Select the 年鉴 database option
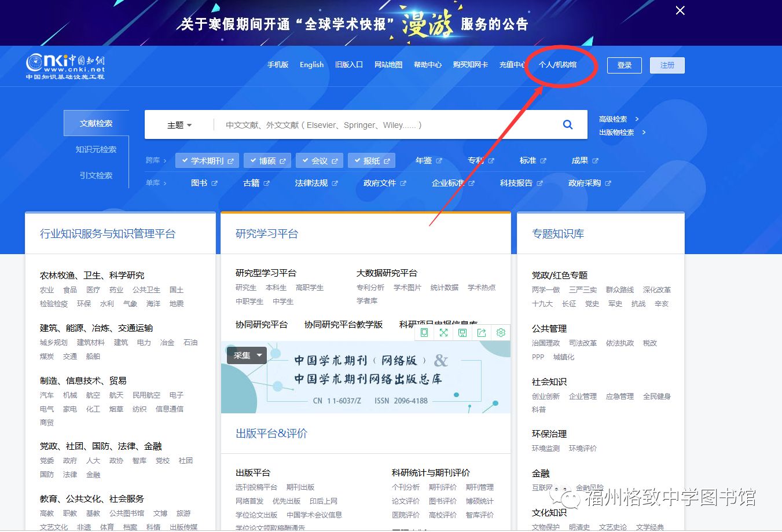The height and width of the screenshot is (532, 782). click(424, 160)
